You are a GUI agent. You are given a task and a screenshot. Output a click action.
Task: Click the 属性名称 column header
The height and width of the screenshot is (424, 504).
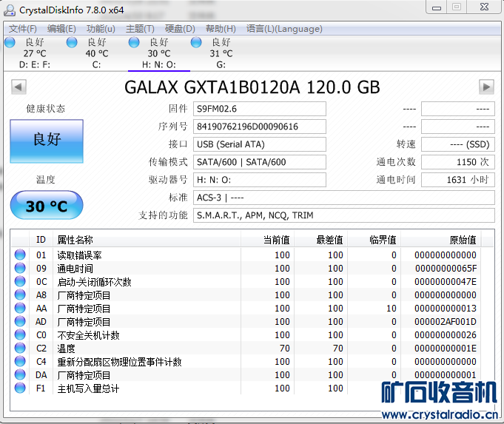[147, 240]
